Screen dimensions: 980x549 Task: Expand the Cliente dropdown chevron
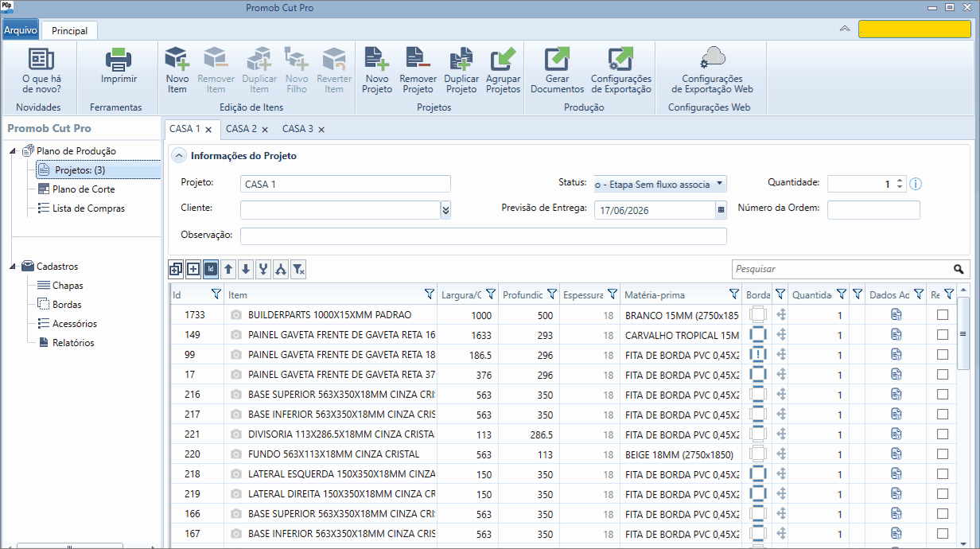[x=445, y=209]
